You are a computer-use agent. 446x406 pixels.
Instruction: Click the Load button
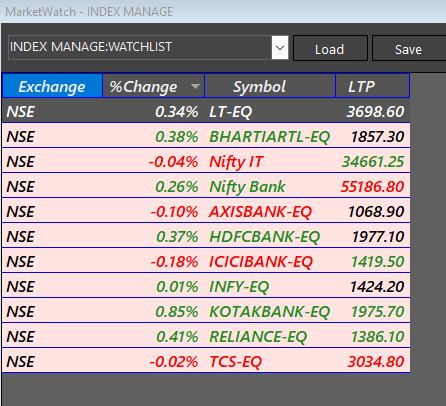(x=330, y=49)
